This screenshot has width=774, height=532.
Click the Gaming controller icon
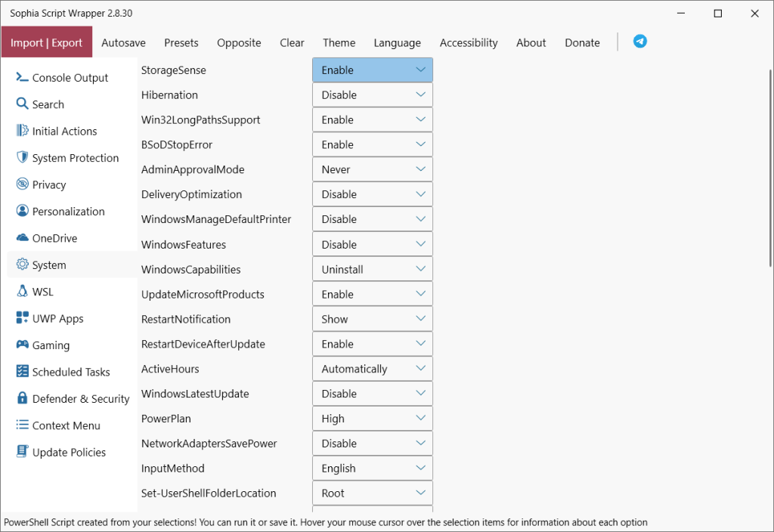pos(22,344)
